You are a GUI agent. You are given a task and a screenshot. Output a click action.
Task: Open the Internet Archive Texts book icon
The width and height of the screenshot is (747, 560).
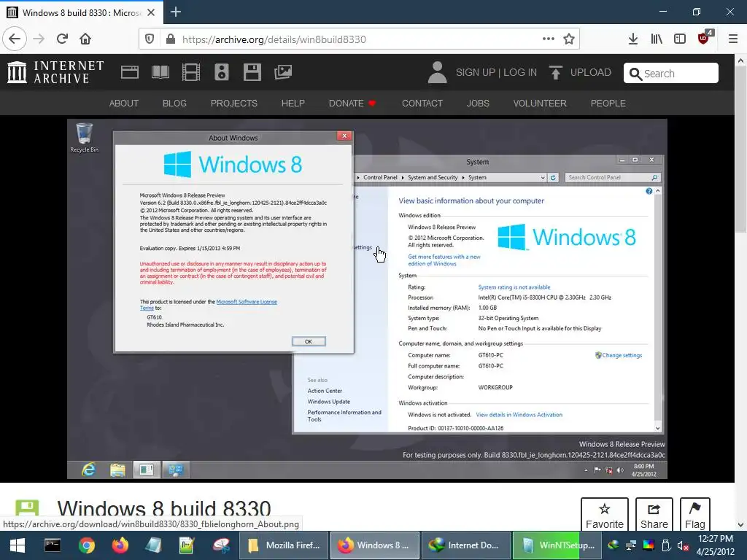coord(160,72)
